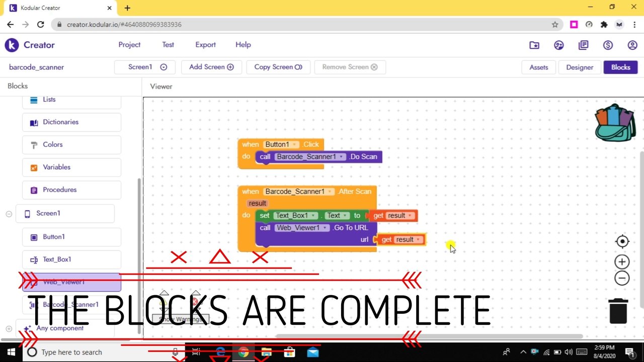
Task: Select the result parameter in After Scan block
Action: (x=257, y=204)
